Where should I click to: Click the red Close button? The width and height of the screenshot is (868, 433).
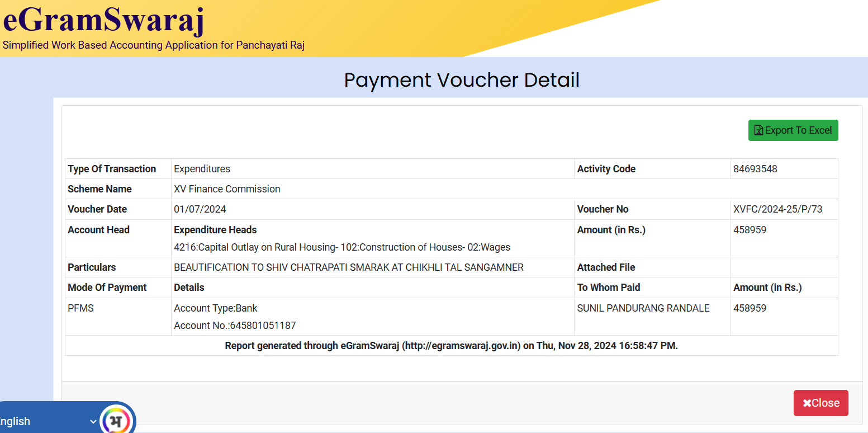pos(820,403)
